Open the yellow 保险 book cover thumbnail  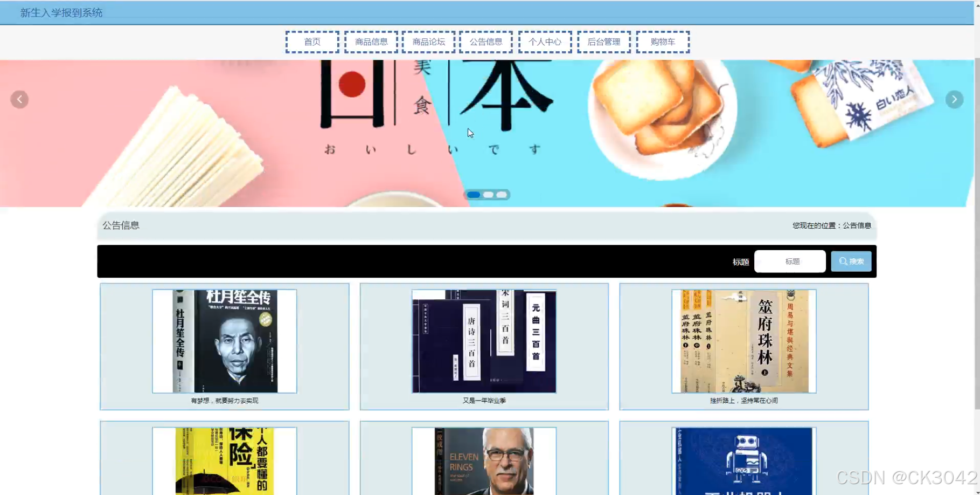(225, 461)
